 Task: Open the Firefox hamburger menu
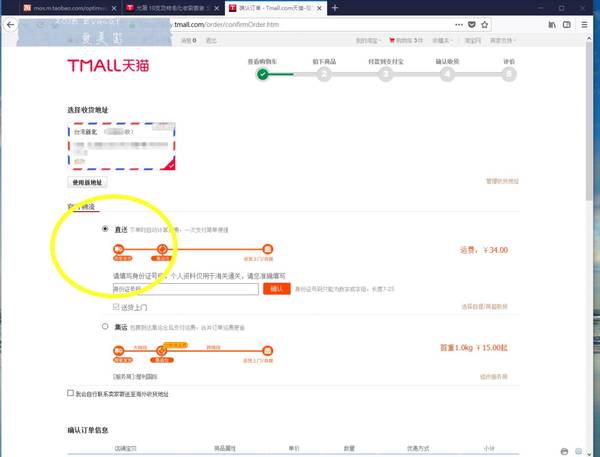(x=584, y=24)
